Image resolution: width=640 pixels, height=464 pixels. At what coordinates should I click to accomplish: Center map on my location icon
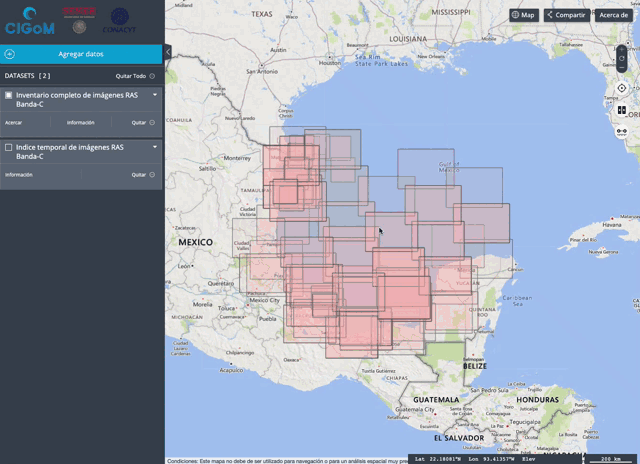[622, 88]
